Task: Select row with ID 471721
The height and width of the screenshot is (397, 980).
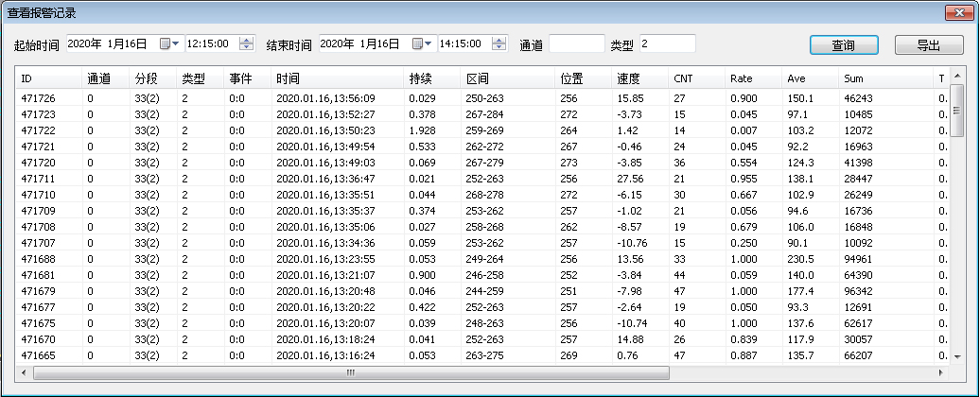Action: (483, 147)
